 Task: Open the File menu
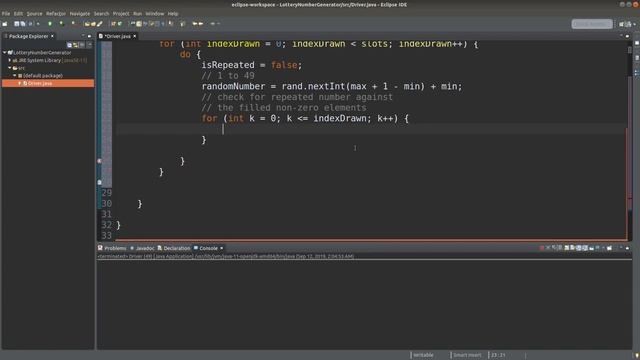[6, 13]
